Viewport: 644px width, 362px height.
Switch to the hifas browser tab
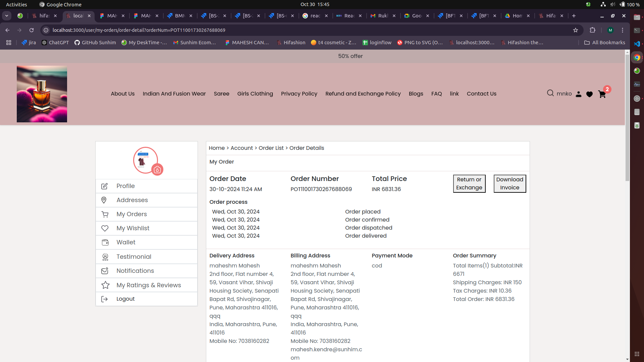(44, 16)
